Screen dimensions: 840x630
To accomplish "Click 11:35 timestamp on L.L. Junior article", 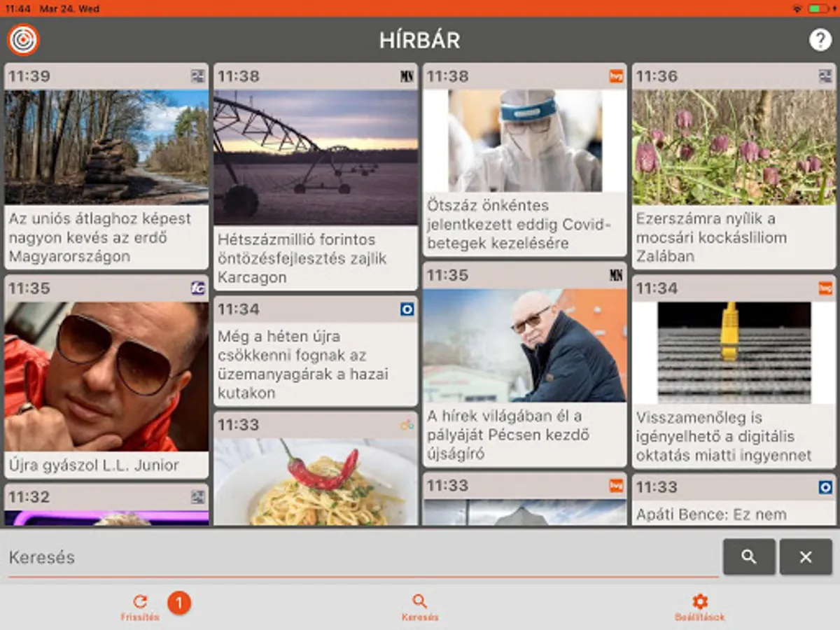I will point(29,288).
